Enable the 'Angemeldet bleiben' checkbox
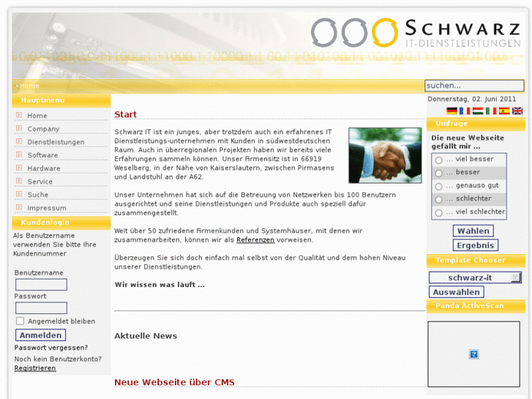 pos(20,321)
